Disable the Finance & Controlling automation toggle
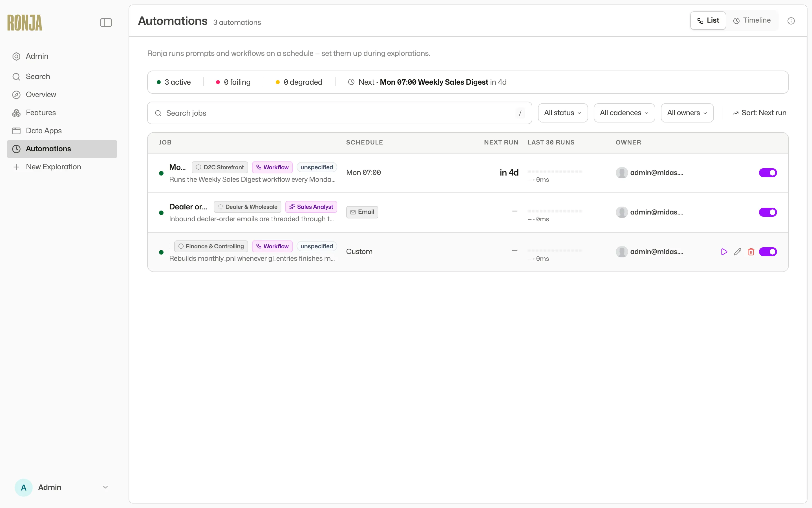The image size is (812, 508). point(768,252)
